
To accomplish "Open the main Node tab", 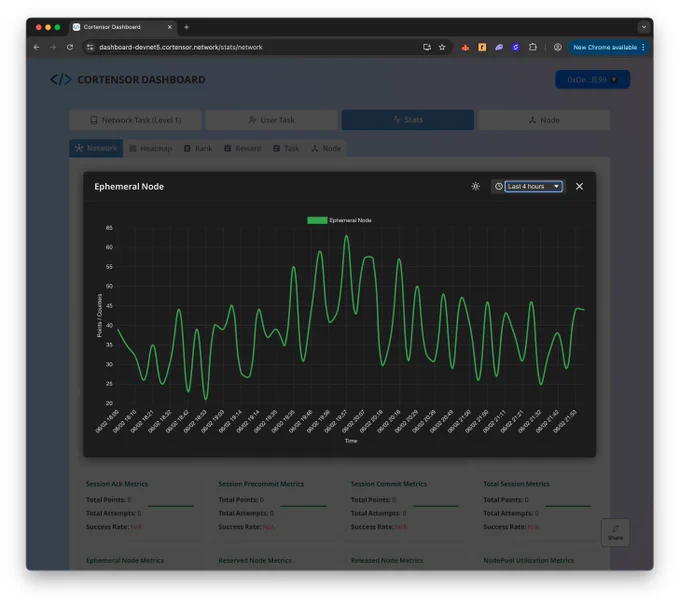I will 544,120.
